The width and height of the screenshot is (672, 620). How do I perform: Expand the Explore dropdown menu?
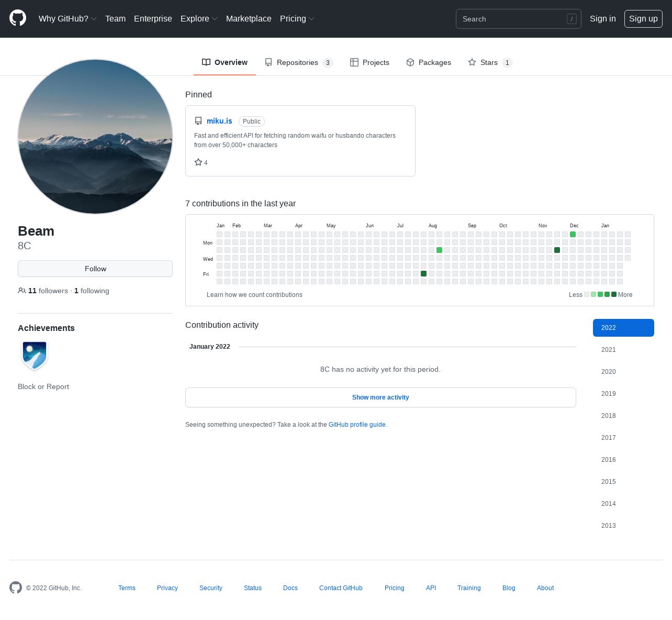point(199,19)
